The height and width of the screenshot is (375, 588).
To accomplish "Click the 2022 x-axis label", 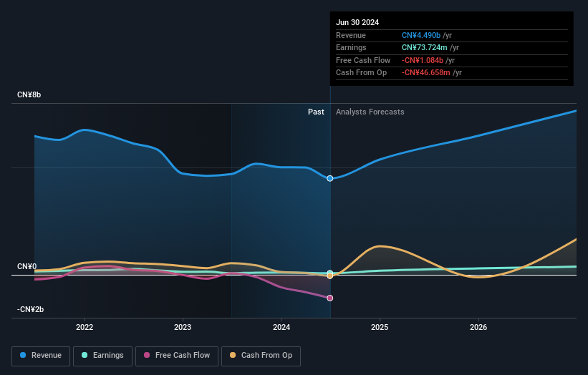I will point(85,327).
